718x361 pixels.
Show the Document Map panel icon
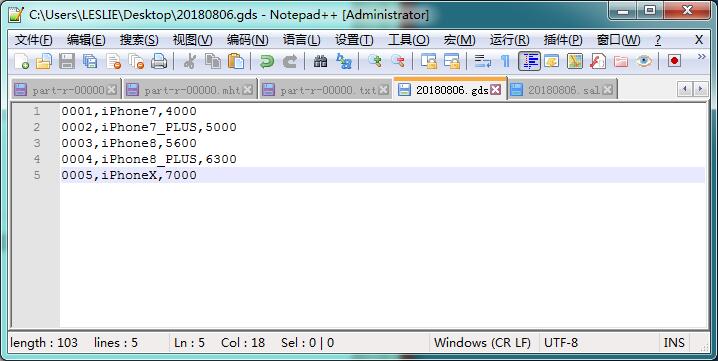[x=575, y=61]
